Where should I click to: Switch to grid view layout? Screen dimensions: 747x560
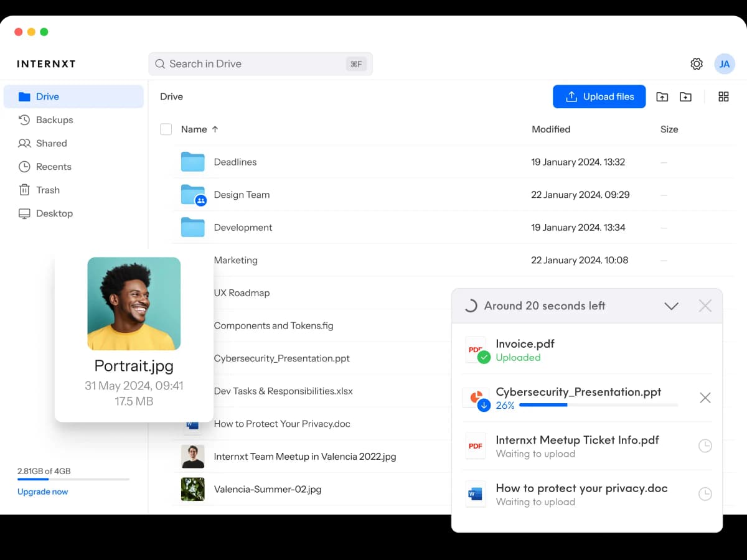click(x=723, y=96)
